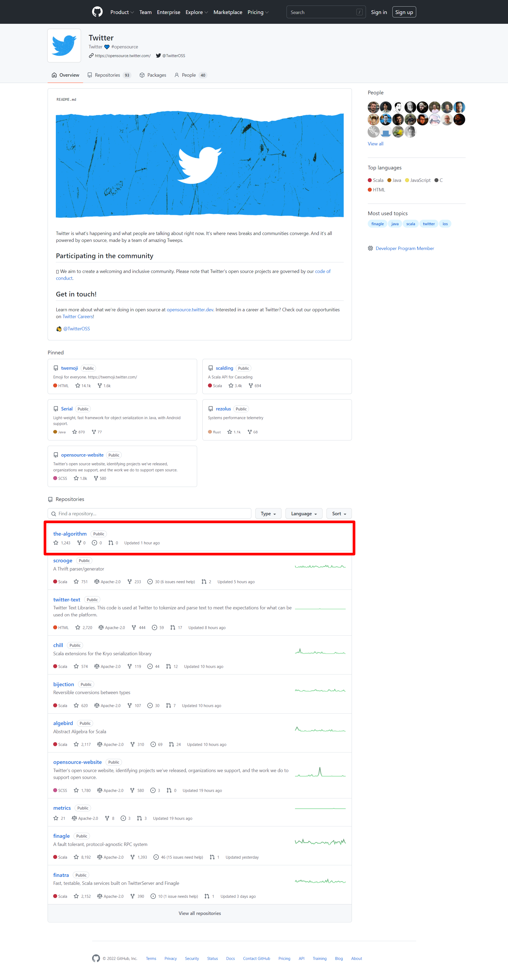Switch to the People tab
The height and width of the screenshot is (980, 508).
pyautogui.click(x=190, y=75)
